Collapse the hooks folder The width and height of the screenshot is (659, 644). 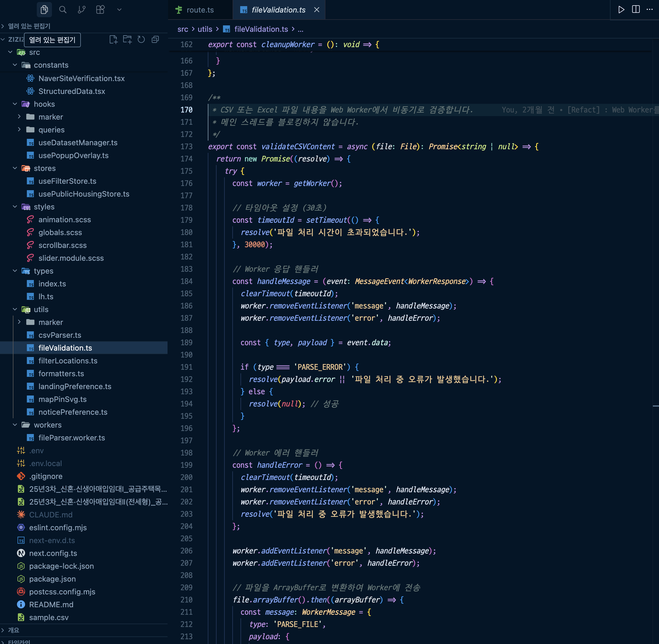[x=15, y=104]
